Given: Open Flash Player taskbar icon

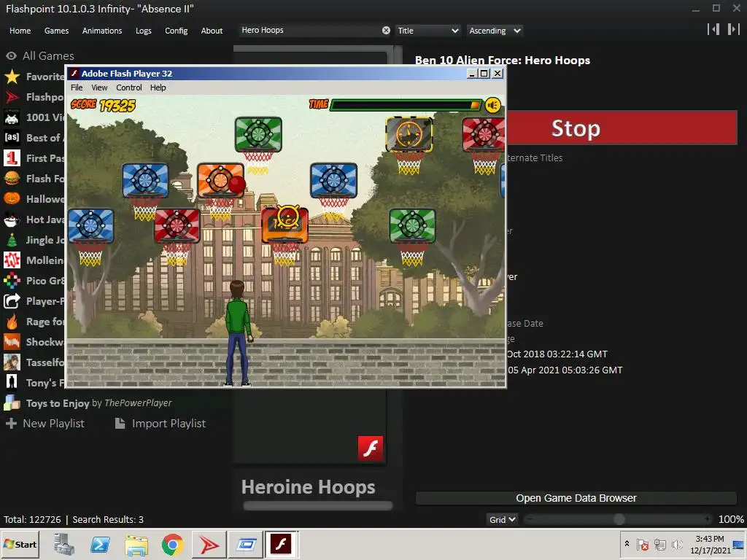Looking at the screenshot, I should 281,544.
